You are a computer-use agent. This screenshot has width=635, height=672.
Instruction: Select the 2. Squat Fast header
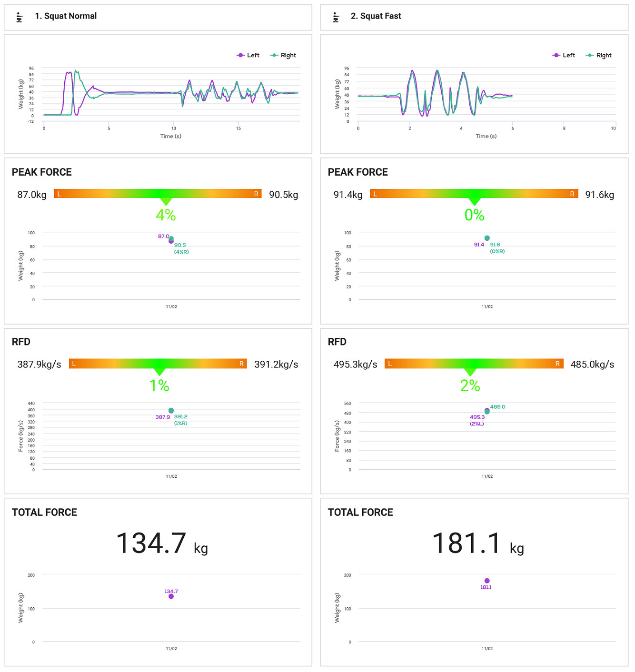pyautogui.click(x=474, y=18)
